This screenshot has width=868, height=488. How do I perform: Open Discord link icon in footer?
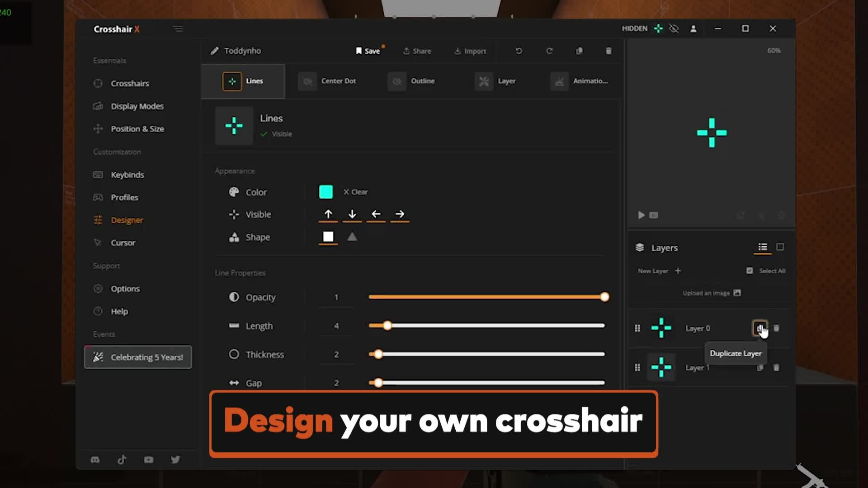(95, 460)
